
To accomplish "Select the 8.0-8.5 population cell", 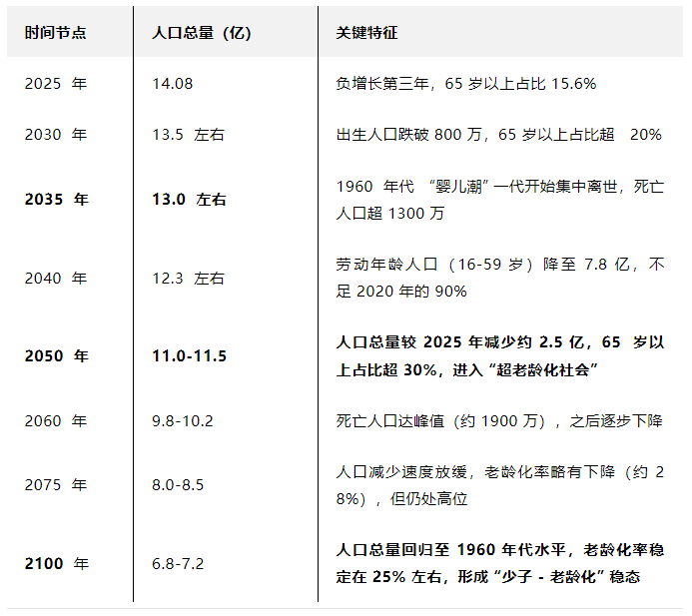I will point(177,485).
